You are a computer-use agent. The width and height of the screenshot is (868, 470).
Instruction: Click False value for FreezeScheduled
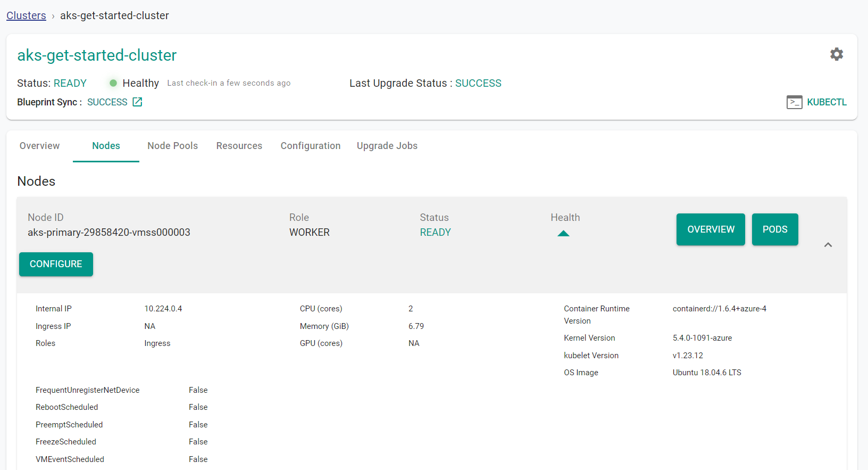pyautogui.click(x=198, y=442)
